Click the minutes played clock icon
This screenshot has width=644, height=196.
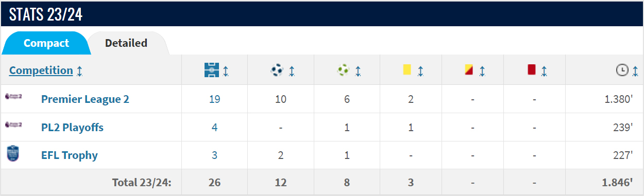pyautogui.click(x=622, y=70)
